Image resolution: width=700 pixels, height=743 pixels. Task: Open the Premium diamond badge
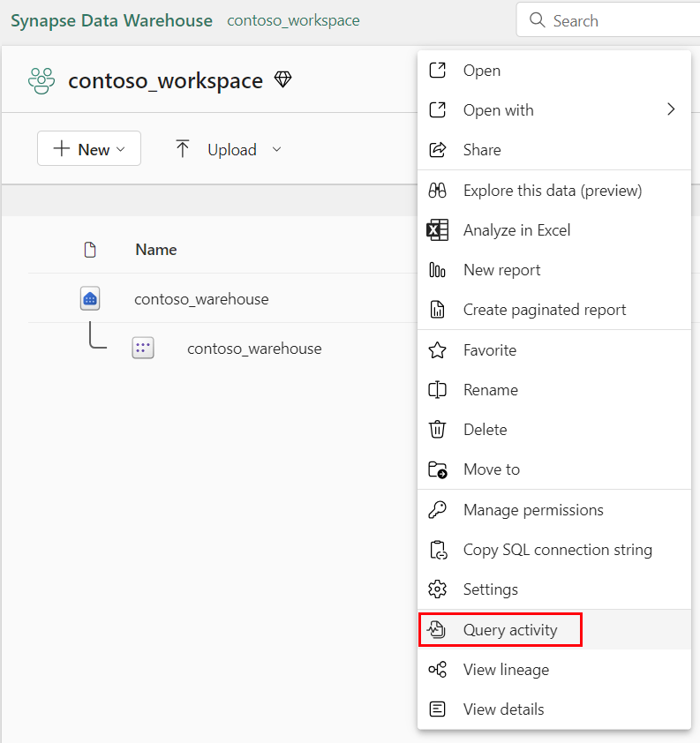coord(282,79)
